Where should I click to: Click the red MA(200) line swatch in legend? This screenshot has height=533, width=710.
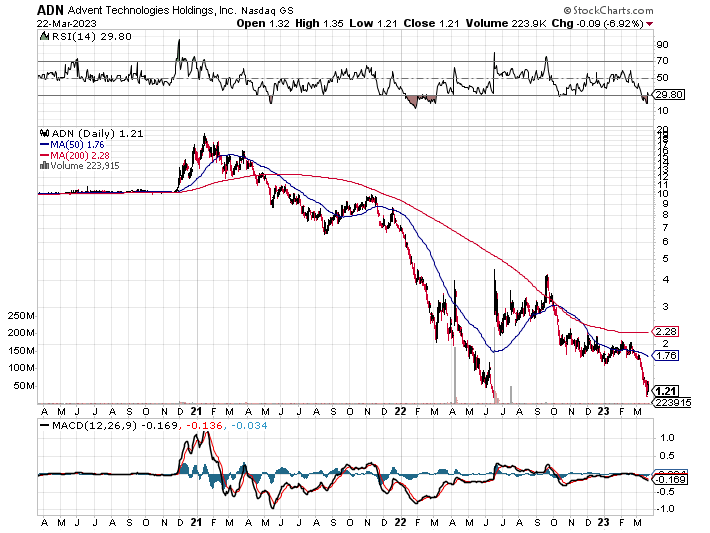(44, 155)
